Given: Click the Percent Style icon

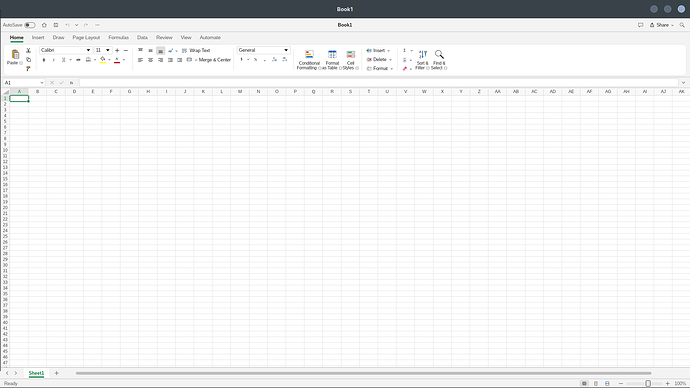Looking at the screenshot, I should pos(255,60).
